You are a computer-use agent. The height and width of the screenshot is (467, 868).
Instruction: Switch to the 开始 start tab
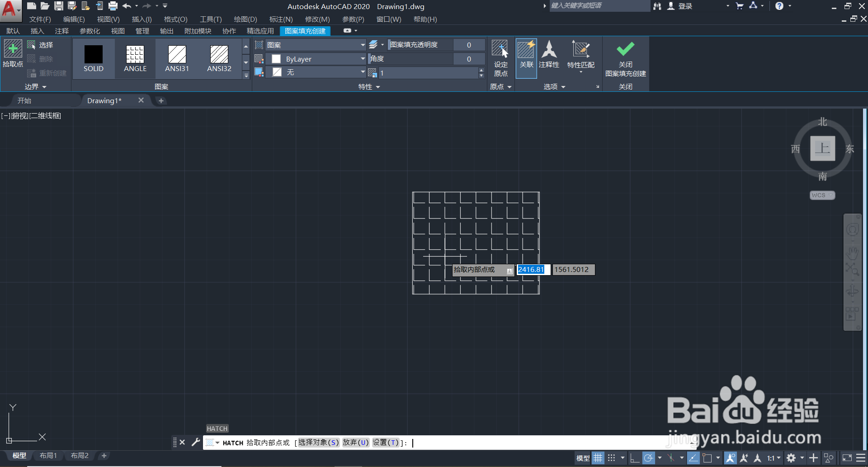tap(24, 100)
